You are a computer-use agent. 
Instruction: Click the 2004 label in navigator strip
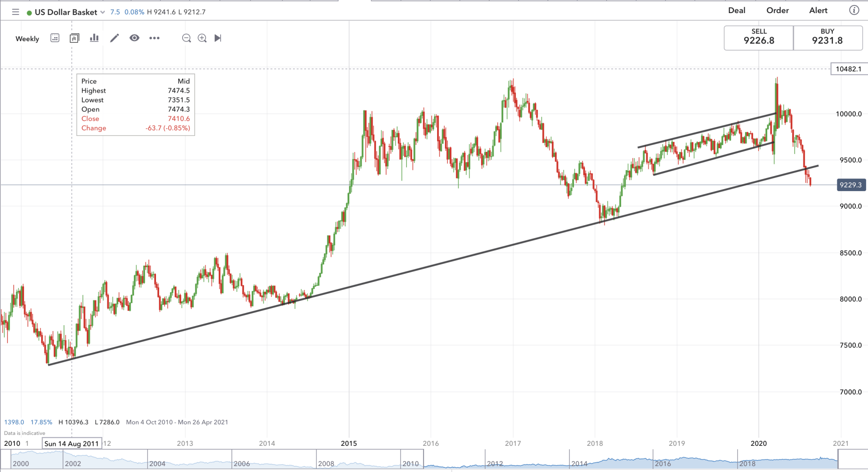(157, 464)
